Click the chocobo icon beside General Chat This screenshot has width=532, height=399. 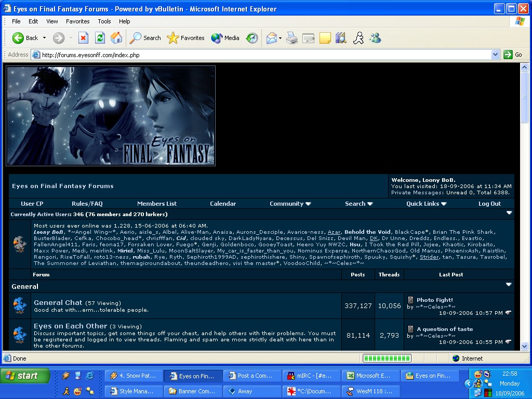(x=20, y=305)
